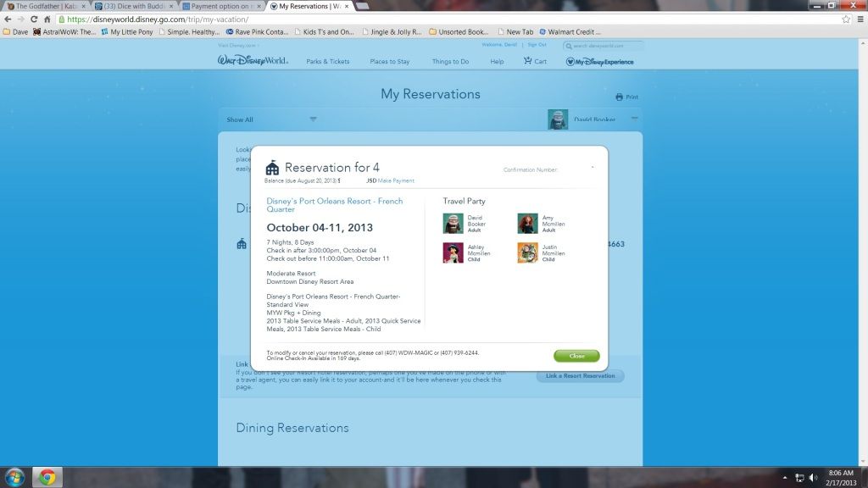Image resolution: width=868 pixels, height=488 pixels.
Task: Open the My Little Pony bookmark
Action: point(127,32)
